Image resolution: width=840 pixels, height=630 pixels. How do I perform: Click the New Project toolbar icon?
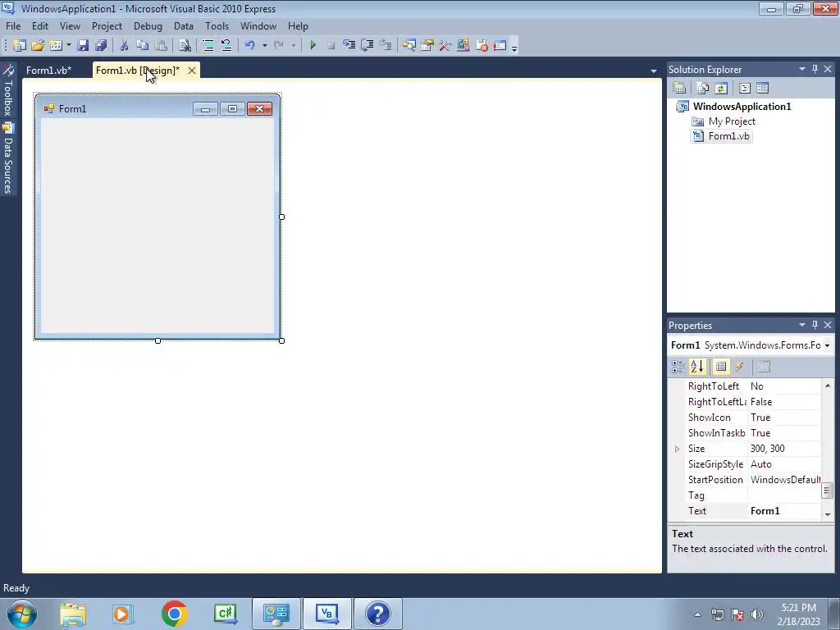[x=20, y=46]
